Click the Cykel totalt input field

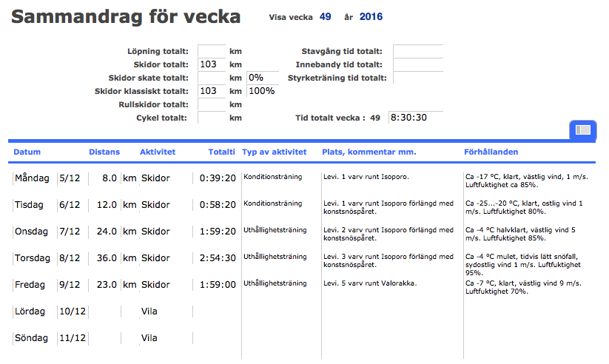point(212,118)
